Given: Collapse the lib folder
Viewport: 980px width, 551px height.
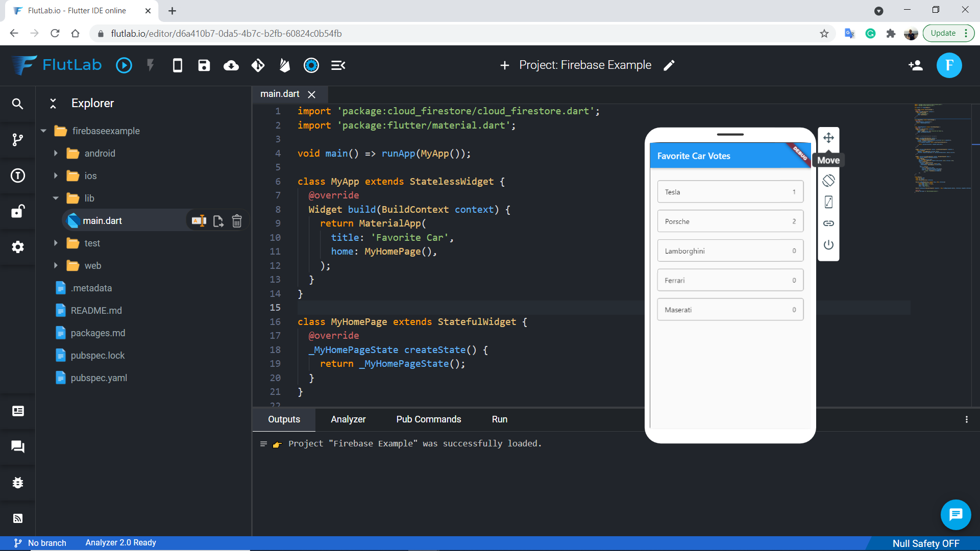Looking at the screenshot, I should click(56, 198).
